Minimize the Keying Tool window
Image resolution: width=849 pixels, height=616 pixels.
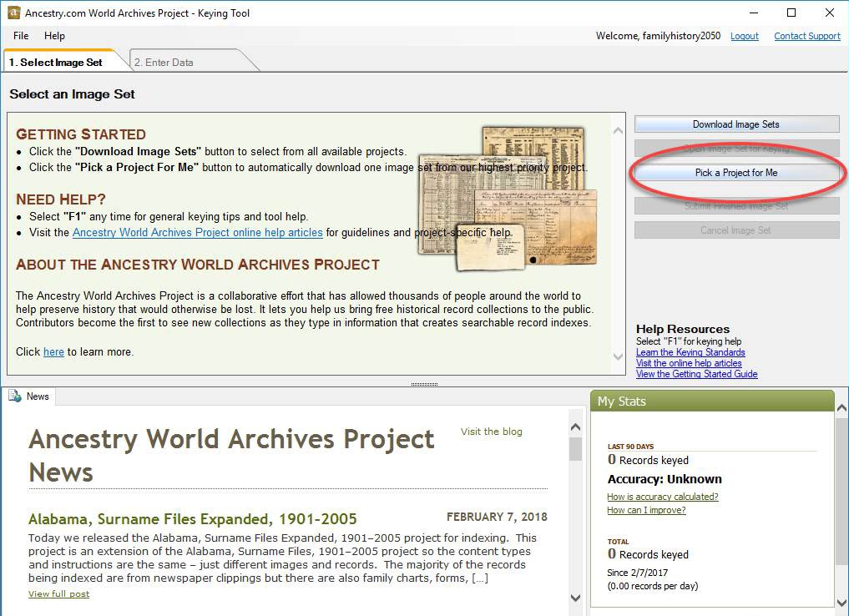point(754,13)
